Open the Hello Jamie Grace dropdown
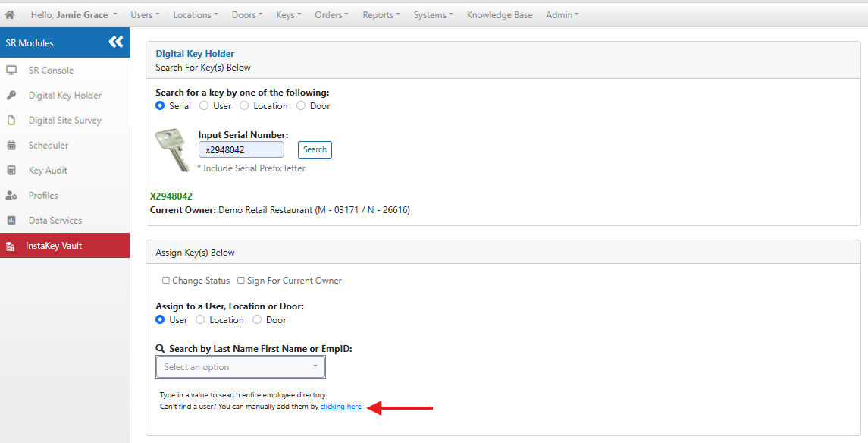Screen dimensions: 868x443 [74, 15]
